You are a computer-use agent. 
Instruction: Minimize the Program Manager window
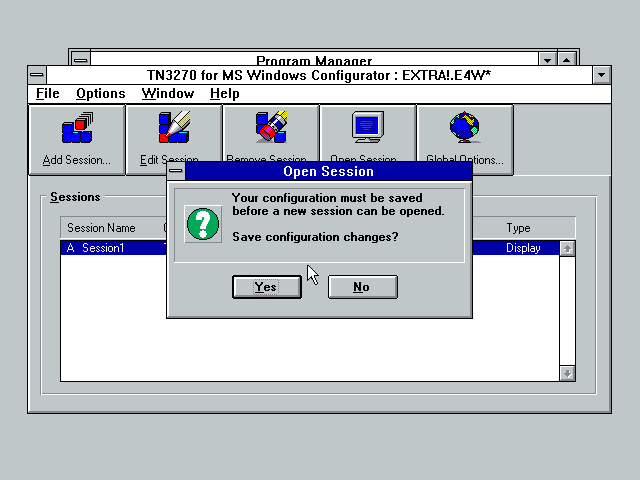[x=547, y=59]
